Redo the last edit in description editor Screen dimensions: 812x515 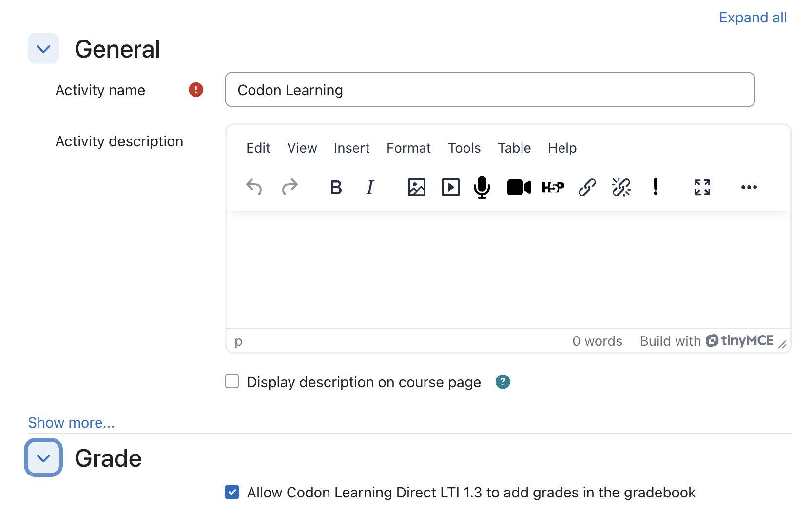290,187
